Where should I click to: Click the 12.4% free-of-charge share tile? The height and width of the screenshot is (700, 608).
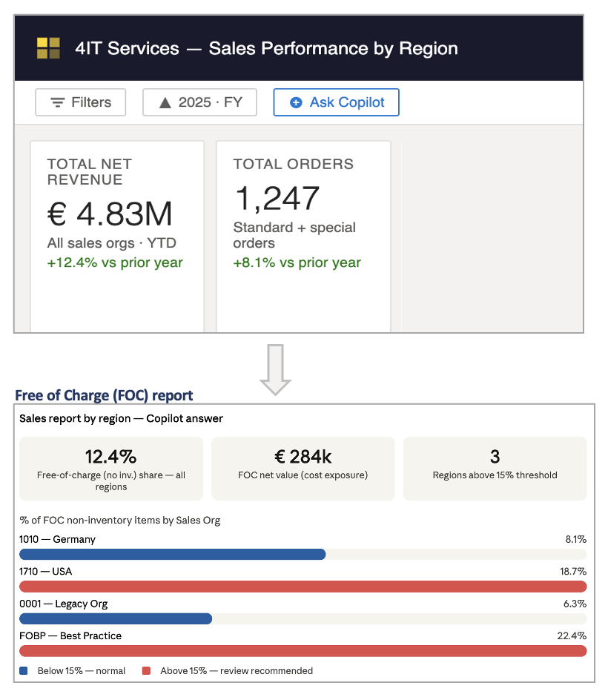[x=110, y=467]
